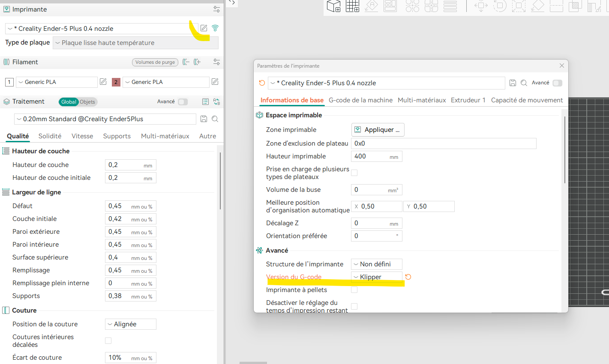Switch to the Supports tab

point(117,136)
